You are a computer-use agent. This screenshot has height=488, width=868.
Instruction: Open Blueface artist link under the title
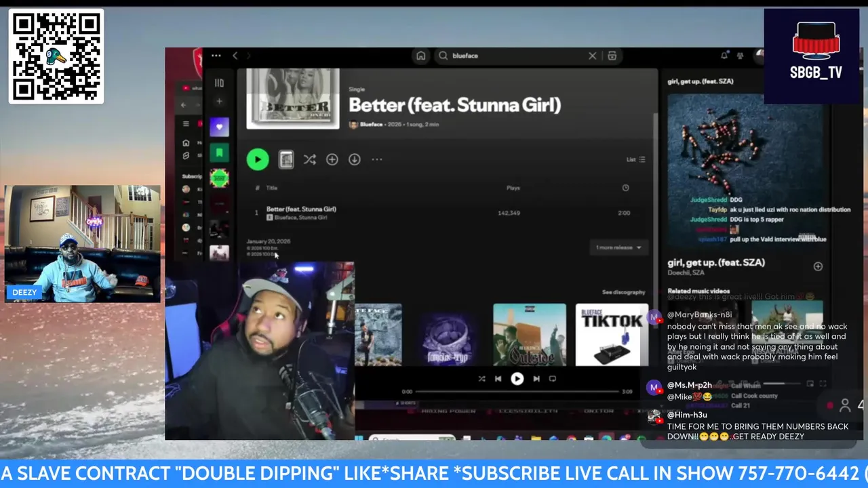(x=371, y=125)
